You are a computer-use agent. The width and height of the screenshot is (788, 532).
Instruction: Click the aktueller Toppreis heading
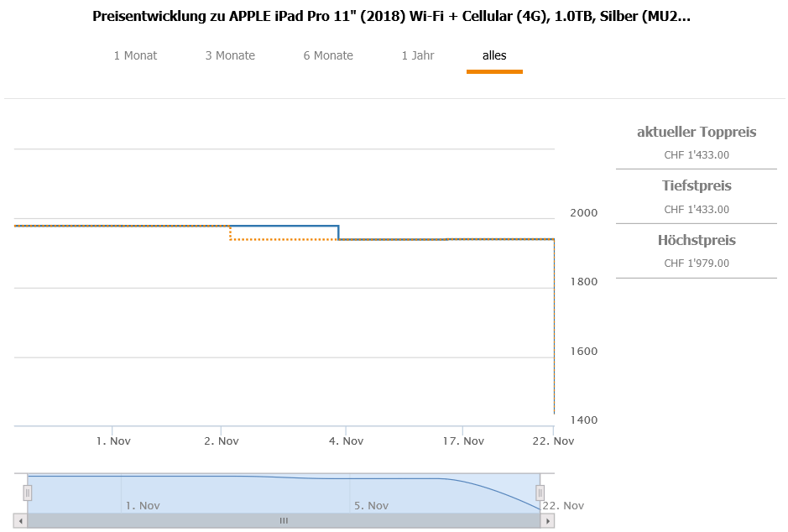697,132
